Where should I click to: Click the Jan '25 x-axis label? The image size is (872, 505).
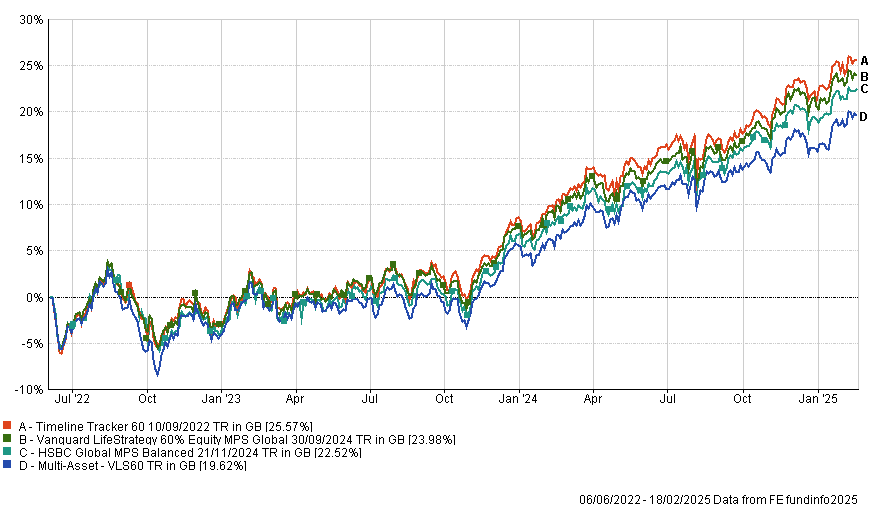point(819,397)
